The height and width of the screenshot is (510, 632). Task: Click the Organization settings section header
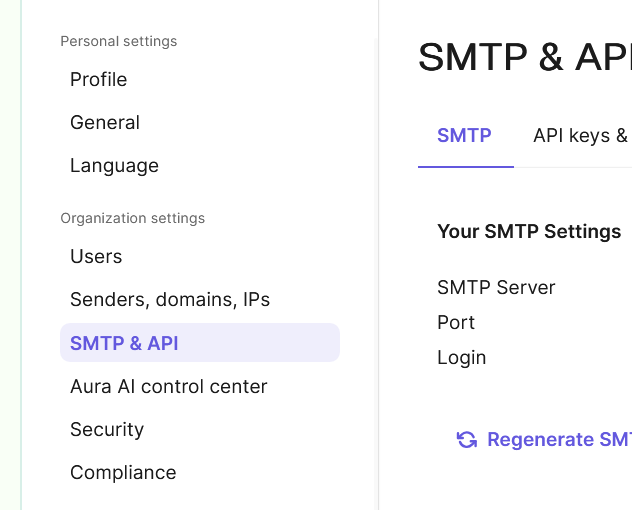pyautogui.click(x=133, y=219)
